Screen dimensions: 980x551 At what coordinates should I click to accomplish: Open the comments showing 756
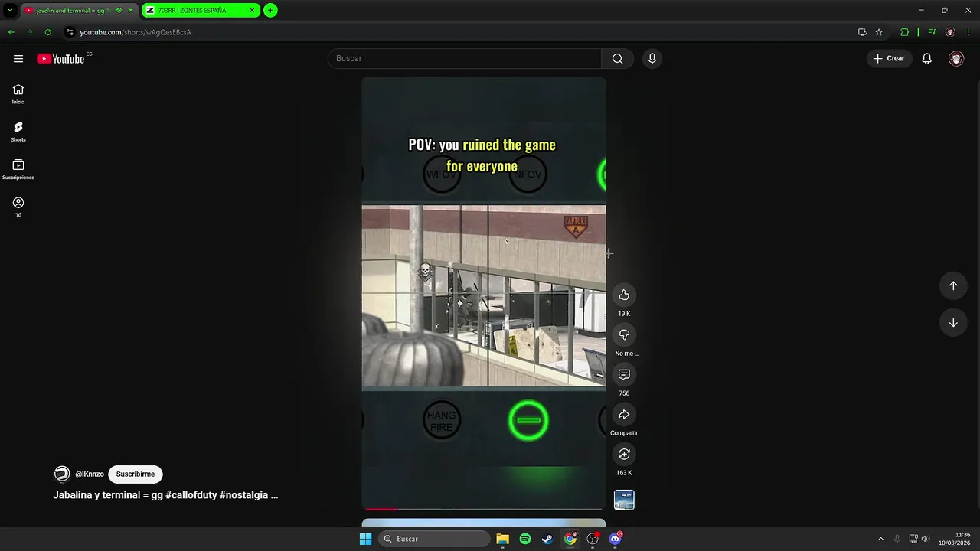(x=624, y=375)
